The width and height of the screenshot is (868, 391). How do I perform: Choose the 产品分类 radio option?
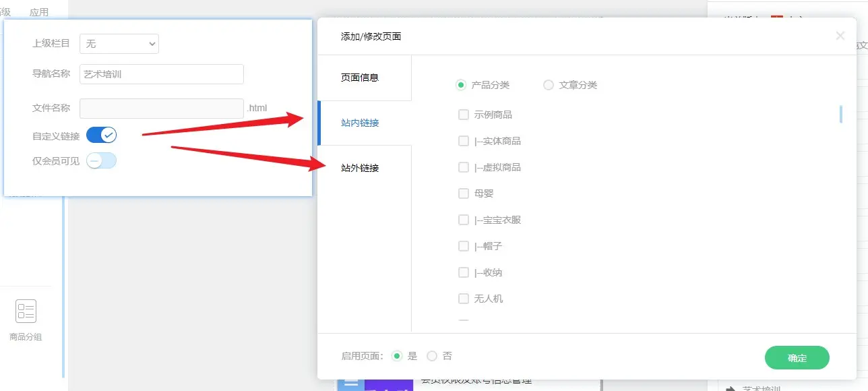[x=461, y=85]
